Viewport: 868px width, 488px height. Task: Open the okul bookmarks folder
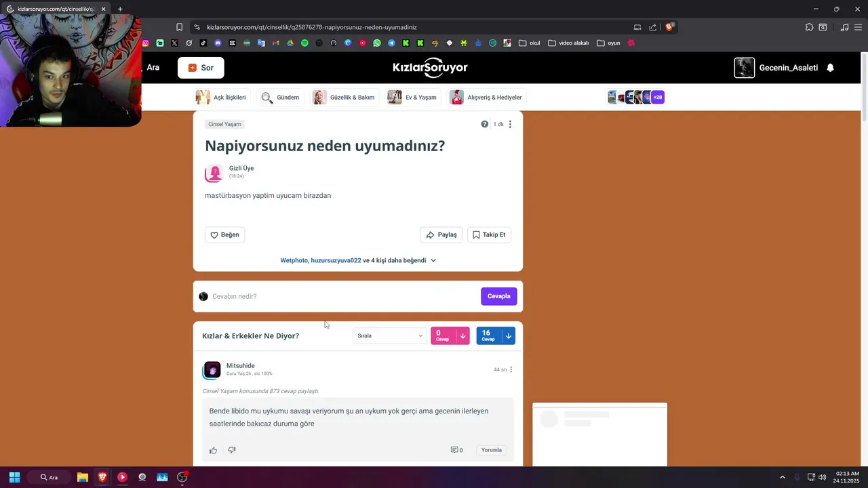pyautogui.click(x=529, y=43)
